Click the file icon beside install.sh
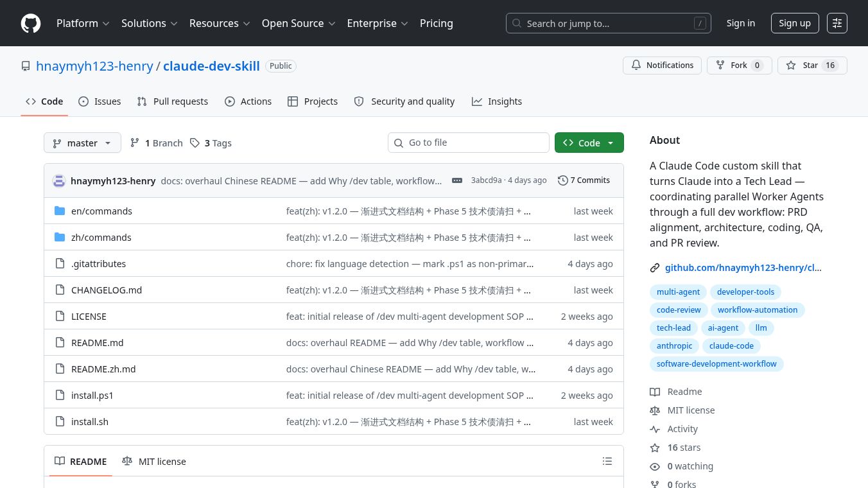This screenshot has width=868, height=488. click(x=60, y=421)
